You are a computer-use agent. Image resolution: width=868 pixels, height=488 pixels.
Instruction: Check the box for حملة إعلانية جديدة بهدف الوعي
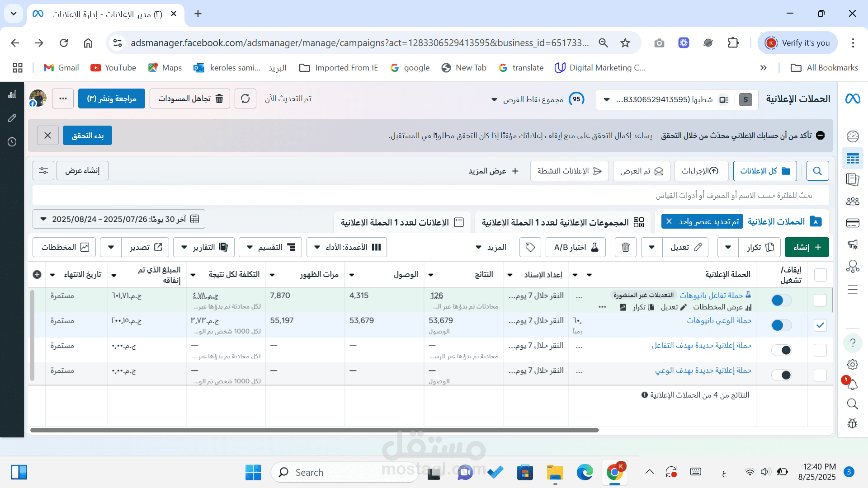click(820, 375)
